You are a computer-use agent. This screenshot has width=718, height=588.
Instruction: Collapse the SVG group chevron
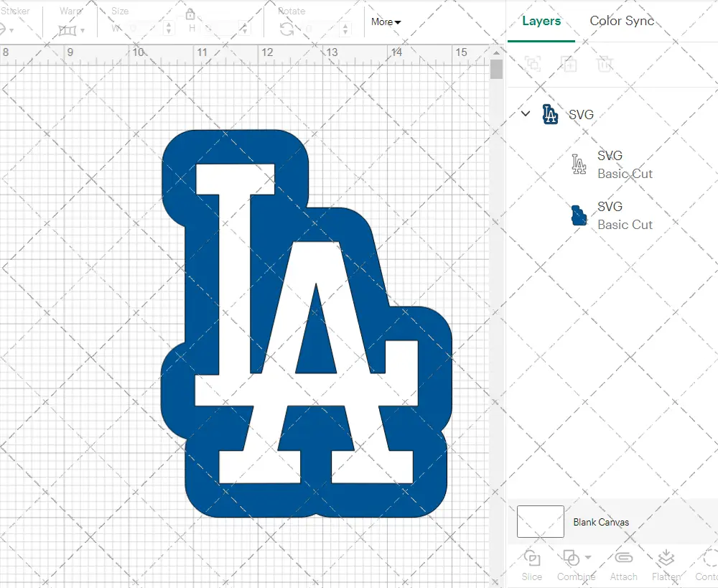(526, 113)
